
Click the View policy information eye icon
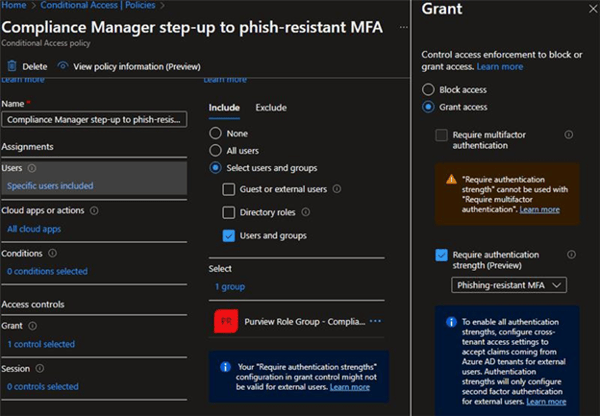click(x=63, y=66)
